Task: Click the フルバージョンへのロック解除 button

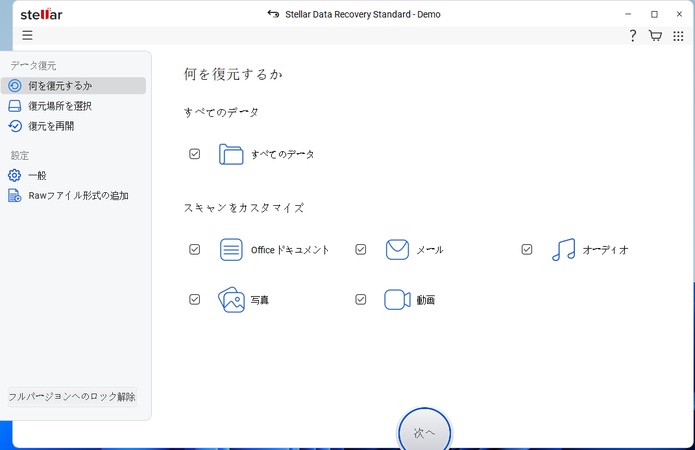Action: (x=72, y=397)
